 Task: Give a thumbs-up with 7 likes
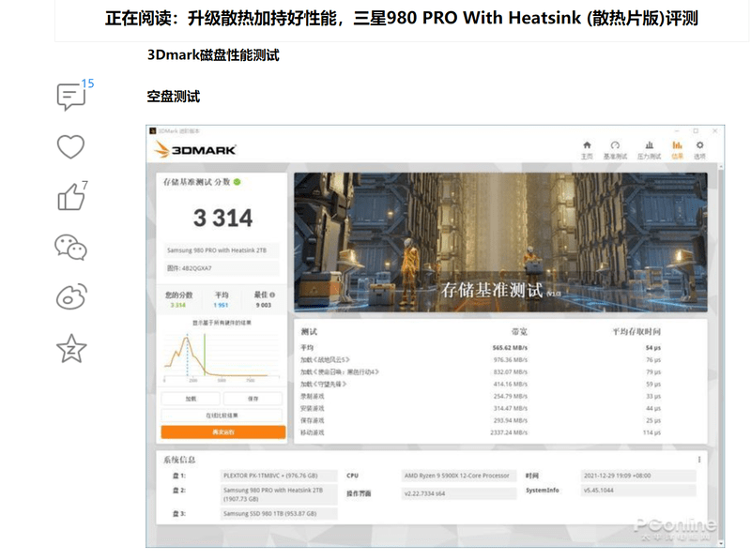71,197
